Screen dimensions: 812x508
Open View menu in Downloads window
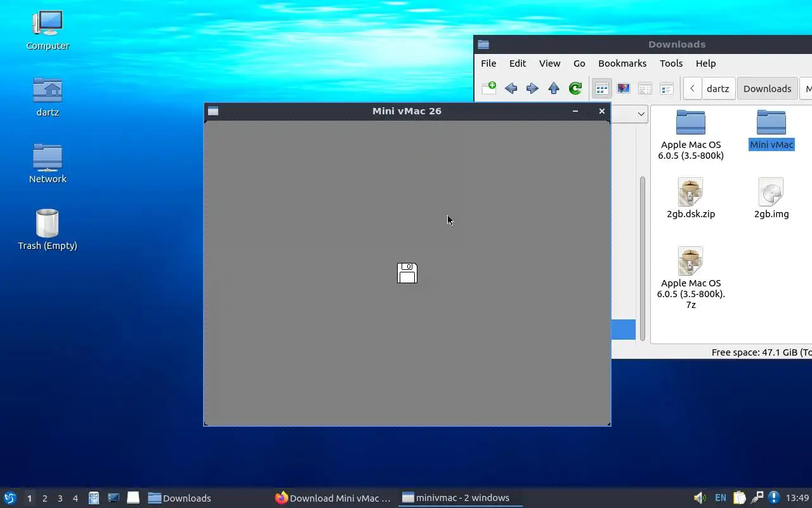point(549,63)
